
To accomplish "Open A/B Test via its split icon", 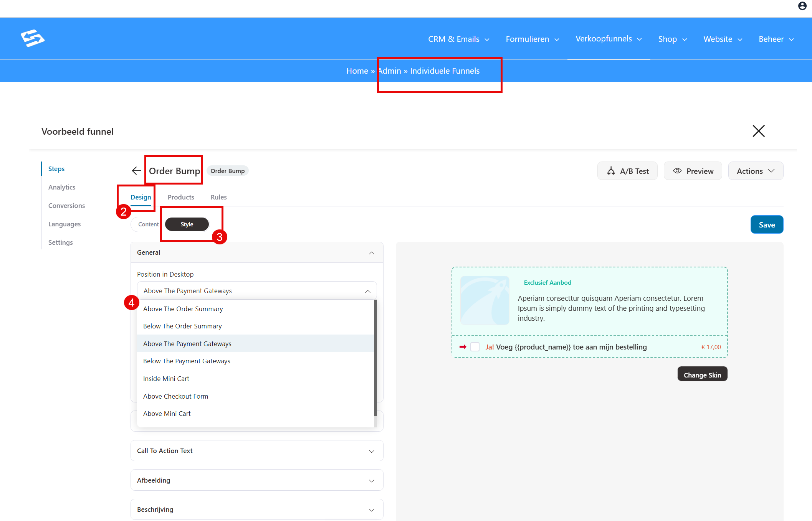I will click(x=611, y=171).
